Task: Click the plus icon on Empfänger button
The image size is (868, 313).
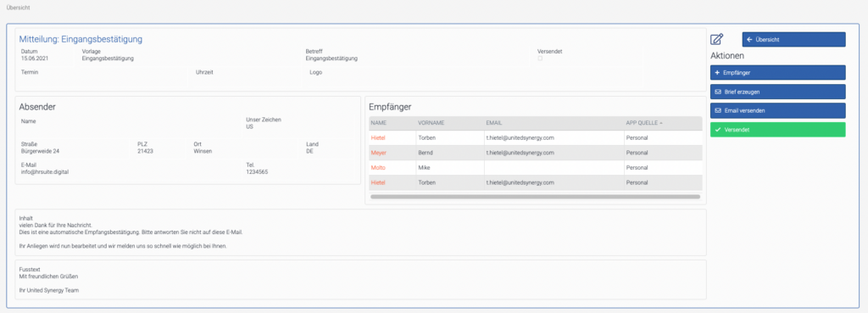Action: [718, 73]
